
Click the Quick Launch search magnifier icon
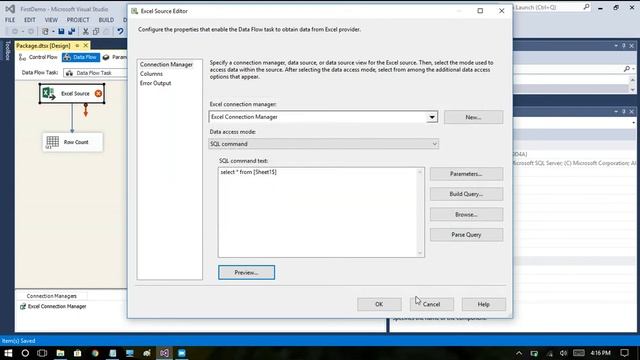pos(586,7)
